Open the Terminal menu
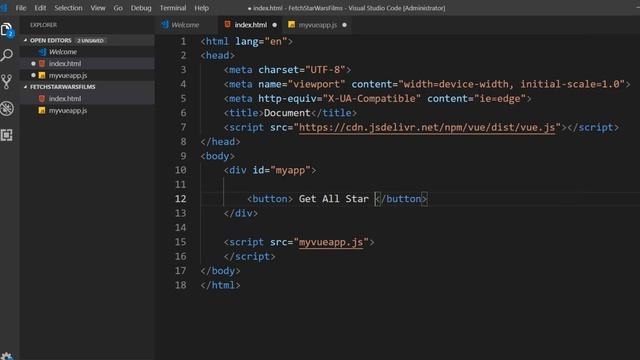The width and height of the screenshot is (640, 360). click(x=173, y=8)
